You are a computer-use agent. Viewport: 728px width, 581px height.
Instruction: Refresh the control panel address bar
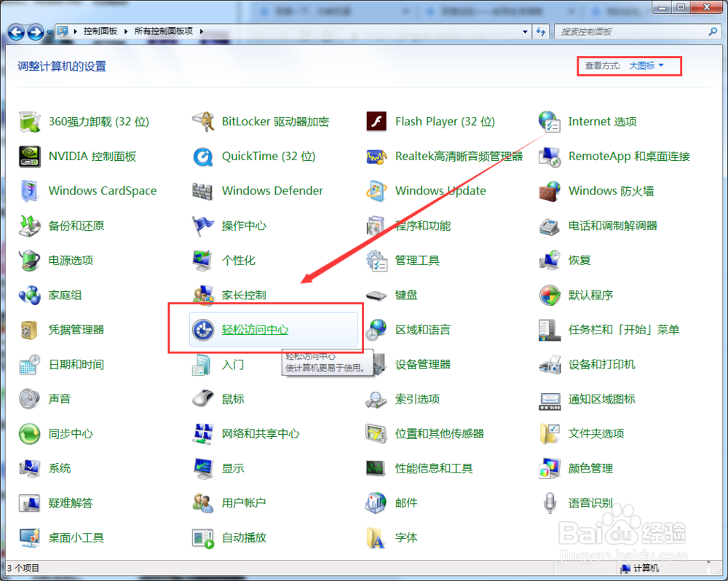[x=541, y=31]
